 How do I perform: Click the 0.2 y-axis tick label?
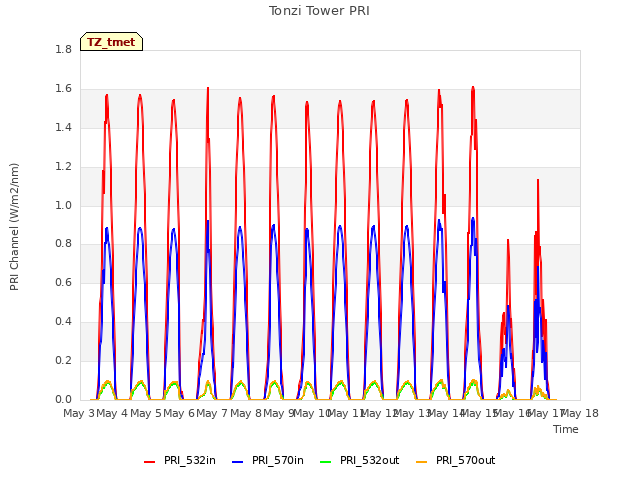click(x=63, y=360)
